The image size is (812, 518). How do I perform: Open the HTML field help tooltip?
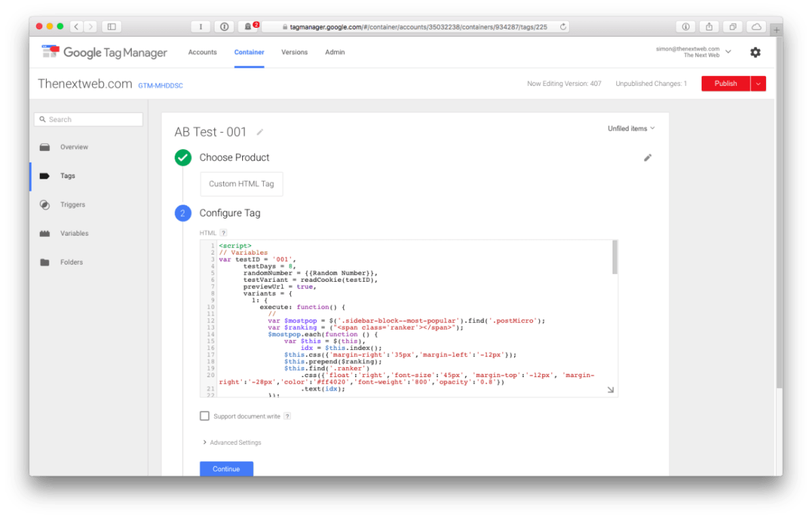click(x=222, y=232)
